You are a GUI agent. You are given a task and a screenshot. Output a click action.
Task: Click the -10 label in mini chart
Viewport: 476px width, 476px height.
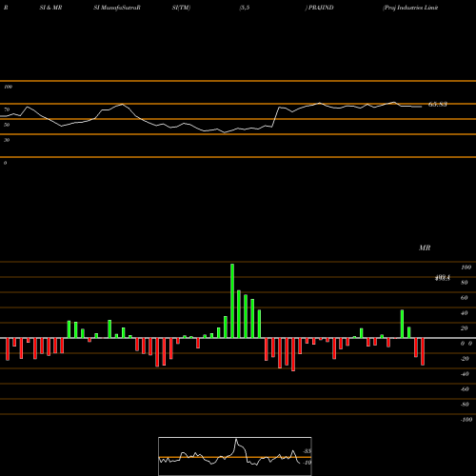click(307, 463)
